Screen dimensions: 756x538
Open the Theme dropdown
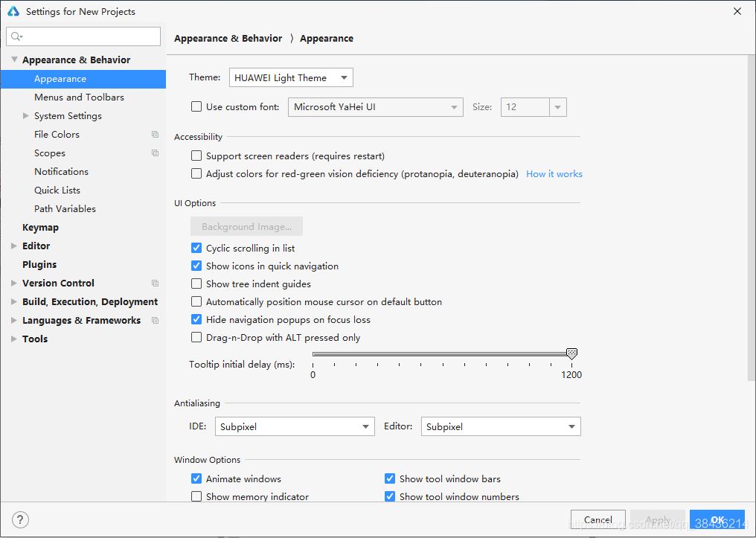[291, 77]
